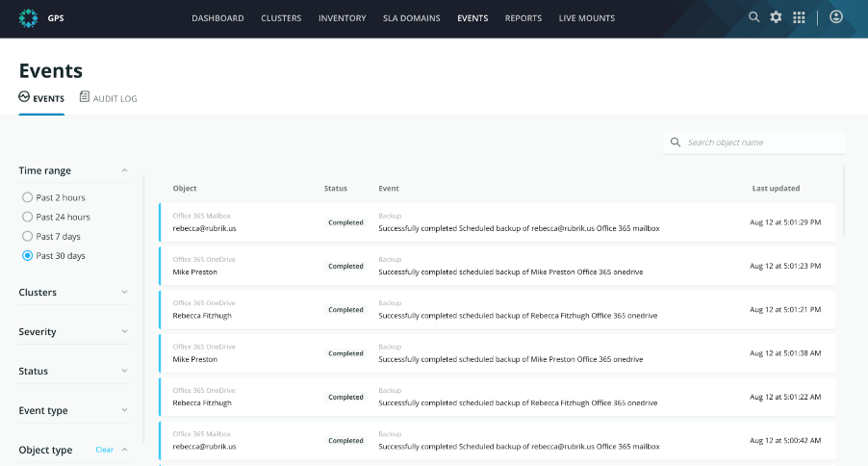This screenshot has height=466, width=868.
Task: Click the Audit Log document icon
Action: 84,97
